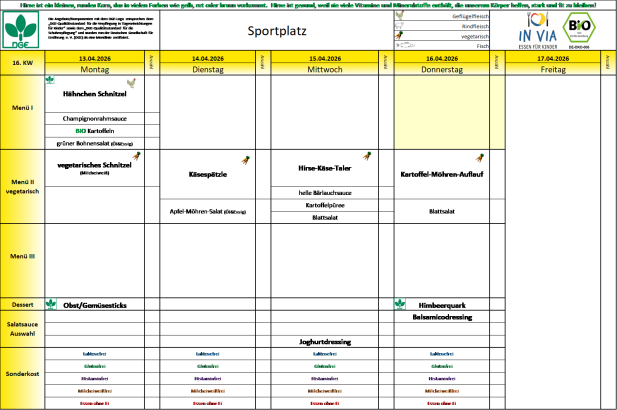The height and width of the screenshot is (410, 617).
Task: Click the pale yellow Donnerstag Menü I cell
Action: point(442,110)
